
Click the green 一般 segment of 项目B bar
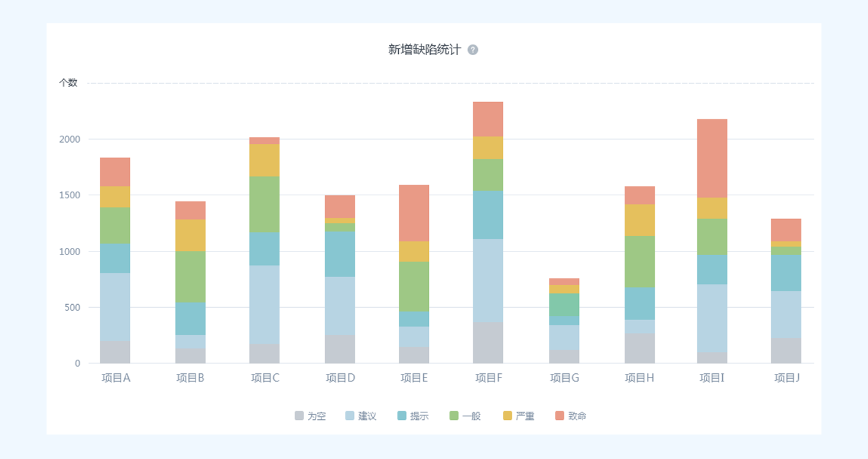191,277
